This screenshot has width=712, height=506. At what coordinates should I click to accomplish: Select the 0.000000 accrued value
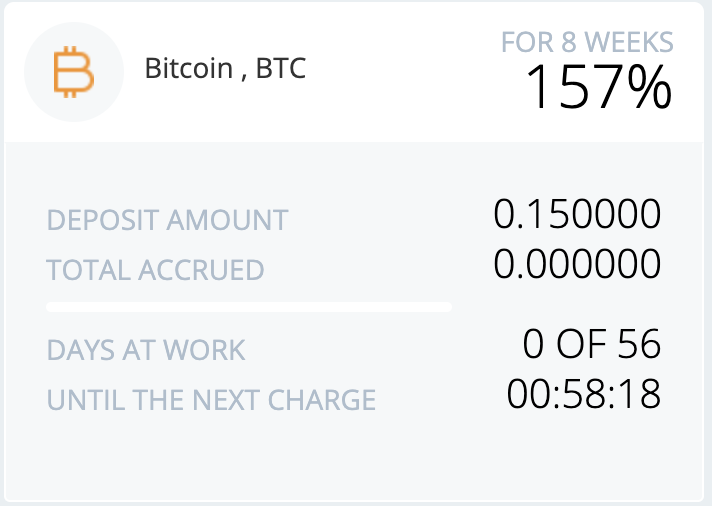577,264
